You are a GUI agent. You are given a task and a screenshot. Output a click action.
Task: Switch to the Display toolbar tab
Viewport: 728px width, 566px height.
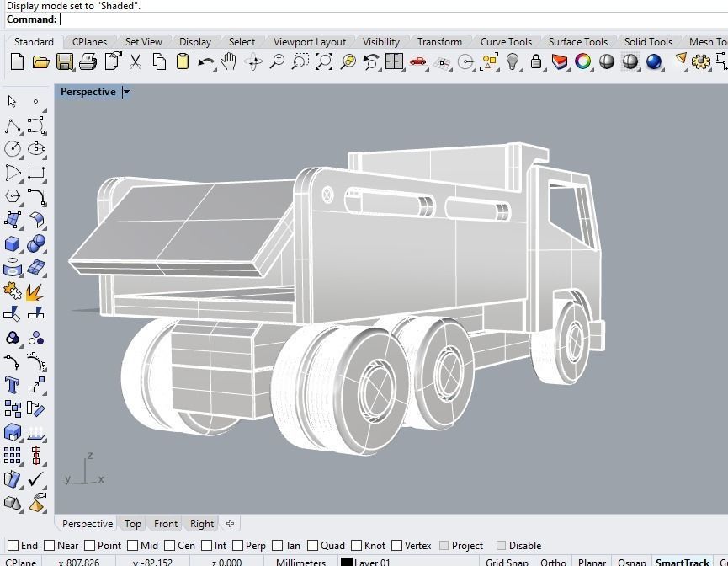(x=195, y=42)
